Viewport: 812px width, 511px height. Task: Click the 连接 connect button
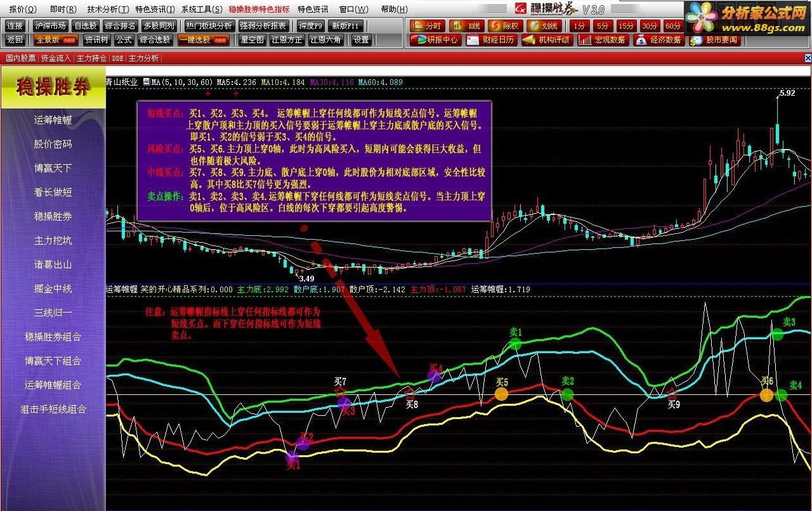click(x=15, y=26)
